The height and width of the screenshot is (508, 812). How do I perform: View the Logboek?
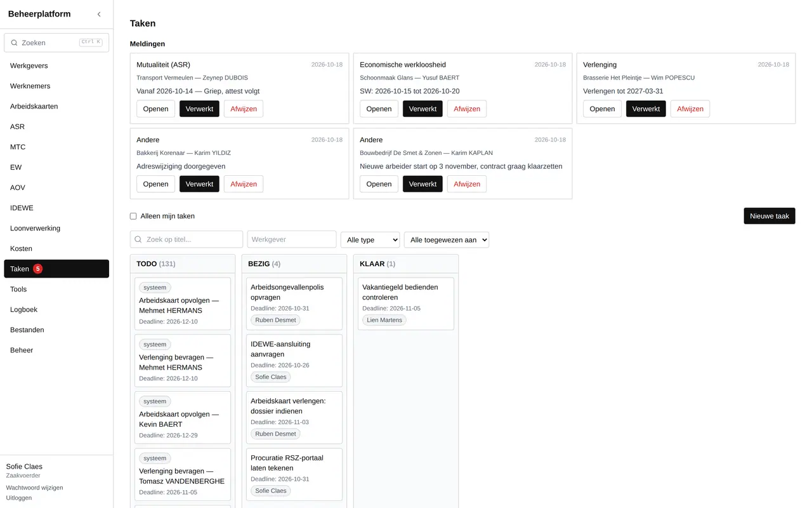coord(56,309)
